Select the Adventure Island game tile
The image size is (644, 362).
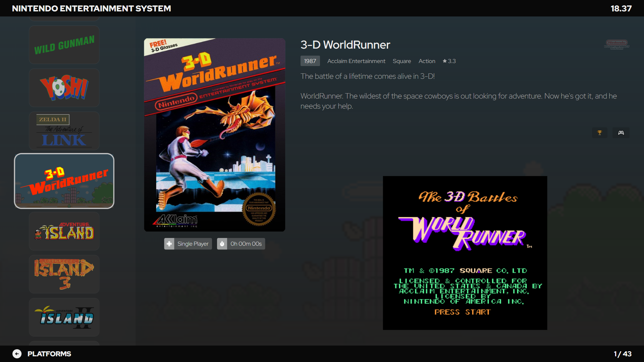[x=64, y=231]
